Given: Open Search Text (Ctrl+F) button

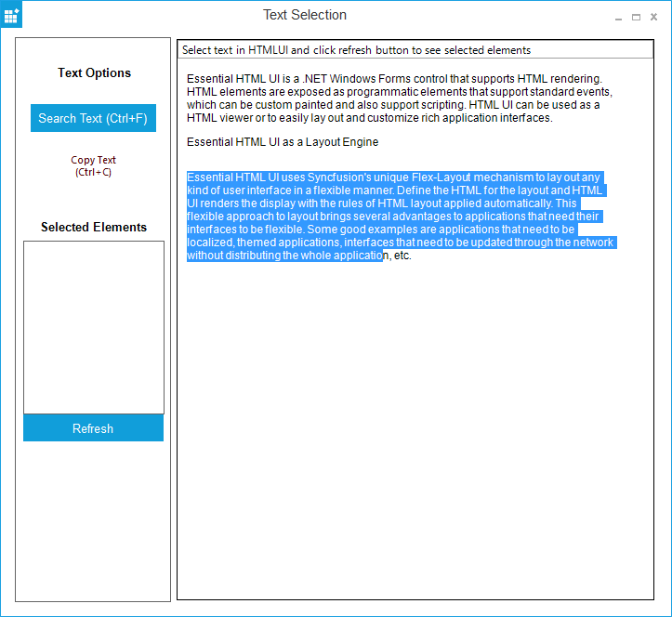Looking at the screenshot, I should 93,118.
